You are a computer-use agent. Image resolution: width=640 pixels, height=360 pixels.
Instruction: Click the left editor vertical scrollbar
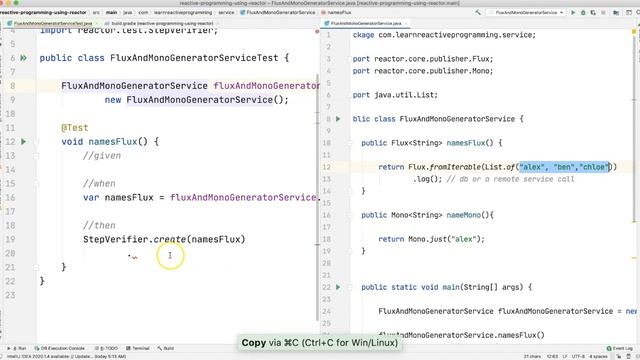(x=318, y=196)
